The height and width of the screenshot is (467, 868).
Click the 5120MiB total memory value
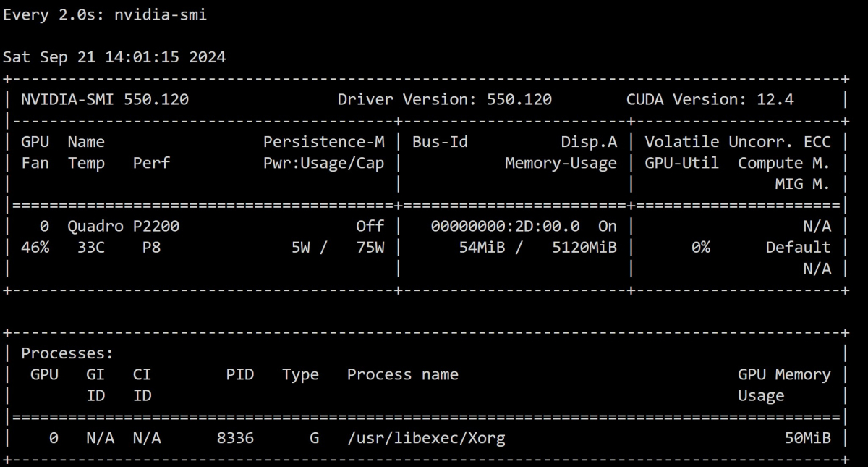[x=584, y=248]
